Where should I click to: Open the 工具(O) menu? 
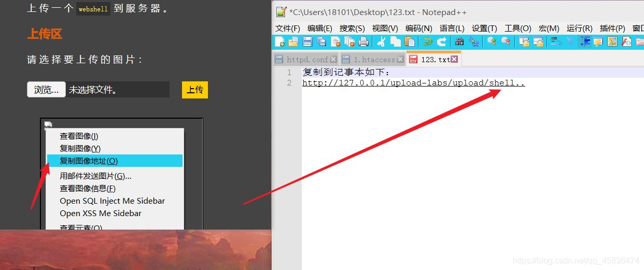tap(518, 28)
